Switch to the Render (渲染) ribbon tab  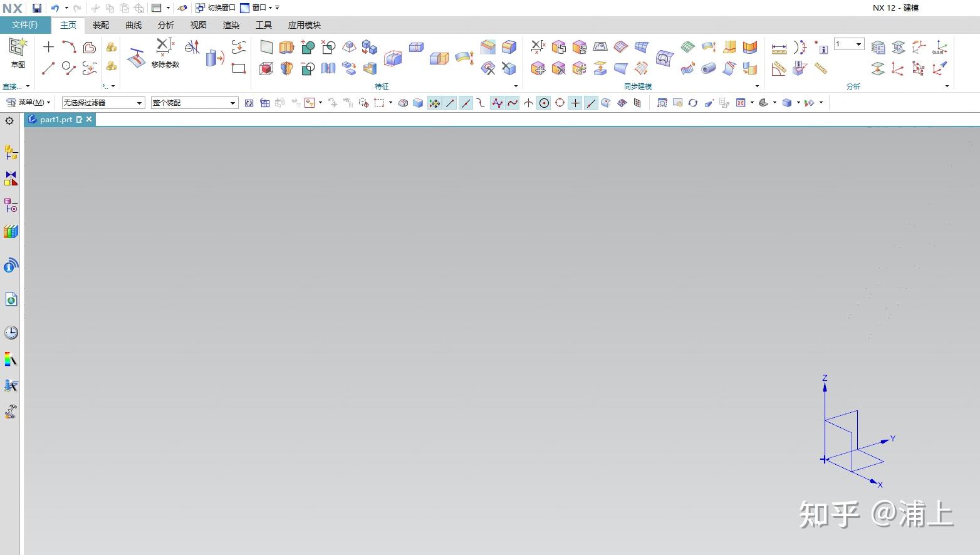(x=231, y=25)
